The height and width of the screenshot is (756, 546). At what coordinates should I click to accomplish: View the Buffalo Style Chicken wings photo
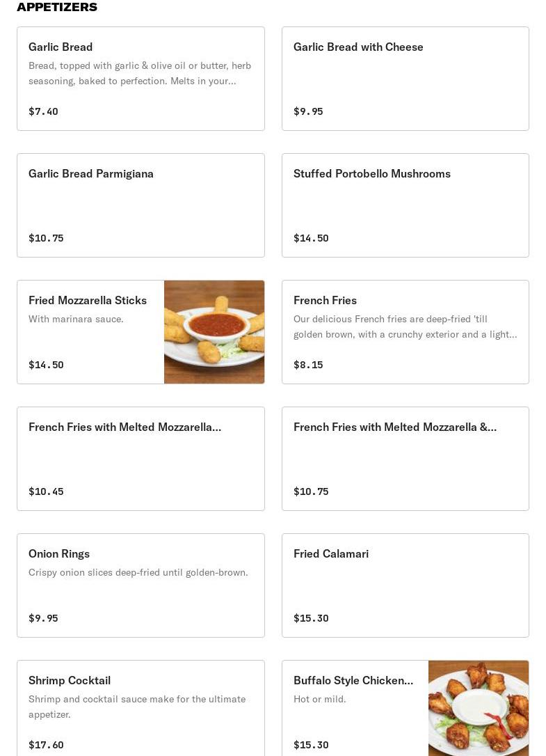click(x=479, y=709)
